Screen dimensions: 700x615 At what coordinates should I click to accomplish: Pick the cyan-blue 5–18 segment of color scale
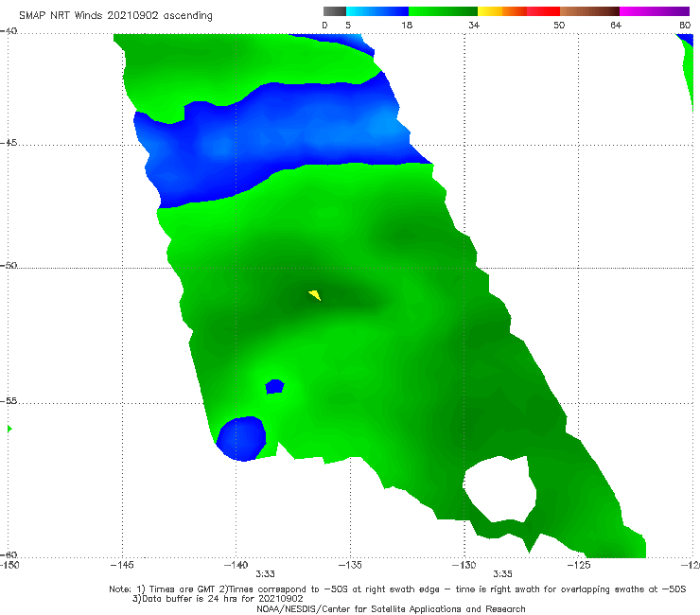coord(377,11)
